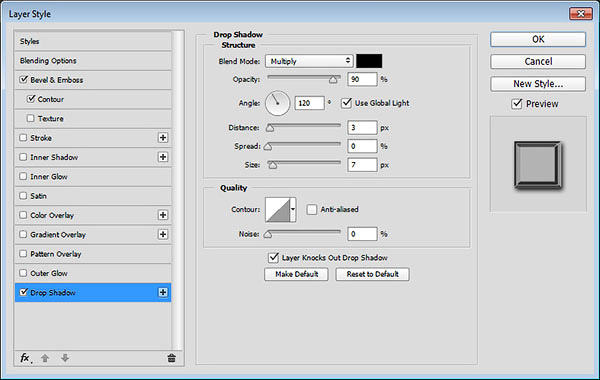Click the Noise value field
The height and width of the screenshot is (380, 600).
(362, 234)
